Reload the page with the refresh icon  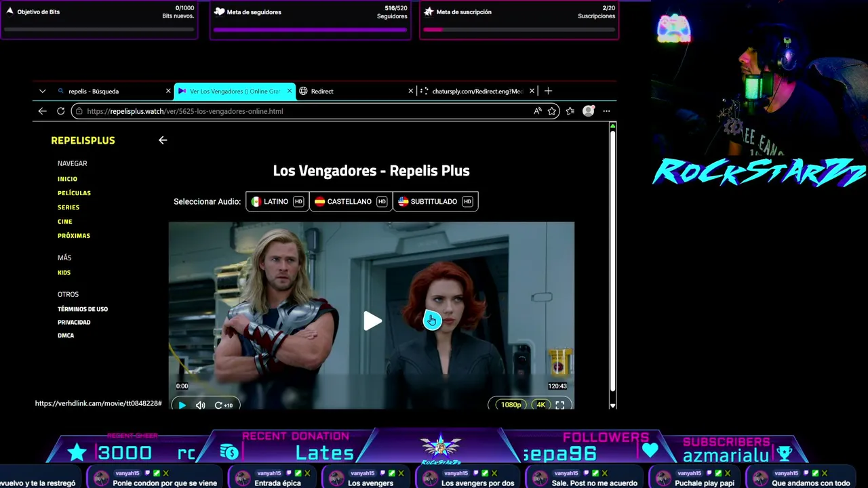click(60, 111)
